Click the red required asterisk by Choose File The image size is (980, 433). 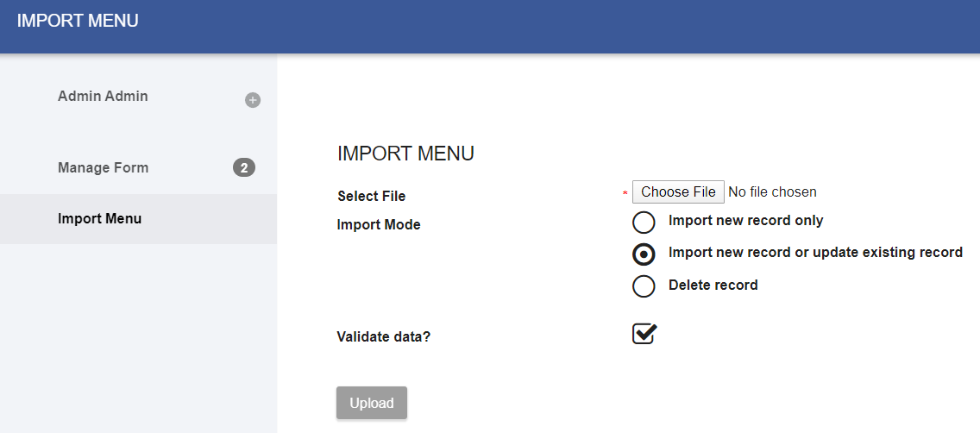click(625, 193)
